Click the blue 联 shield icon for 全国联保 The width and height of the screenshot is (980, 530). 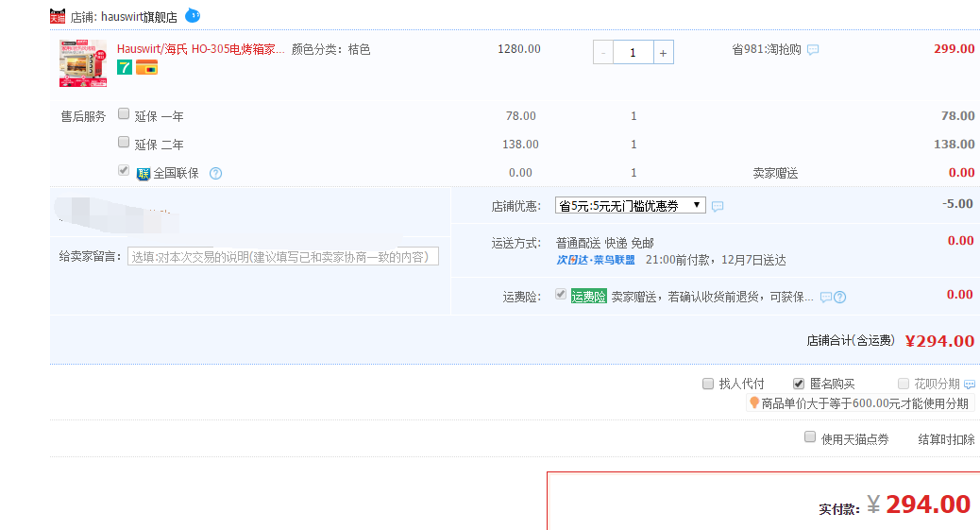pyautogui.click(x=144, y=174)
